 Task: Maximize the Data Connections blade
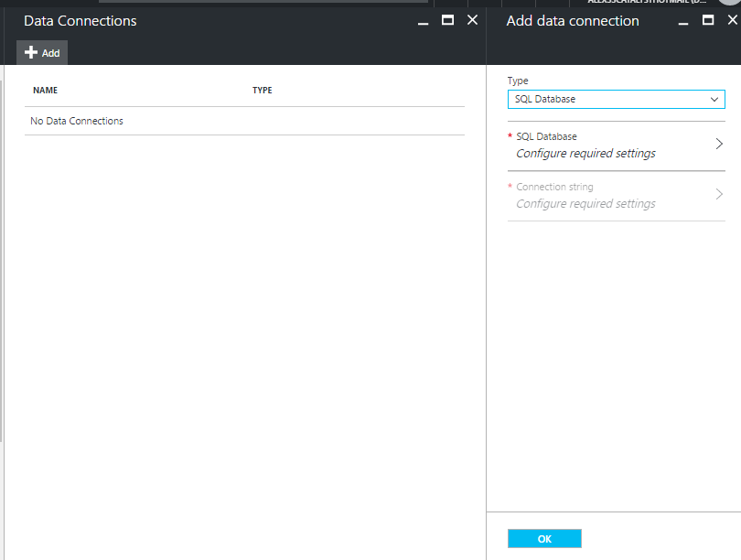(447, 20)
